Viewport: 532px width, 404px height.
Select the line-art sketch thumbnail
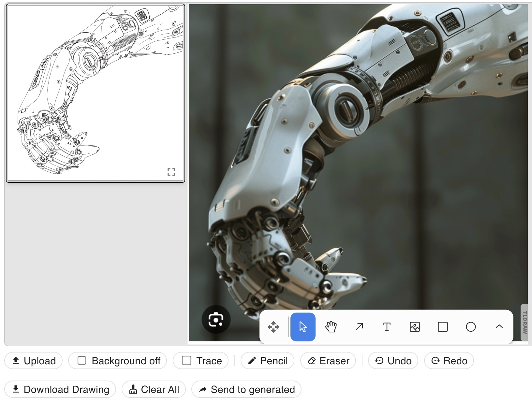(x=96, y=93)
